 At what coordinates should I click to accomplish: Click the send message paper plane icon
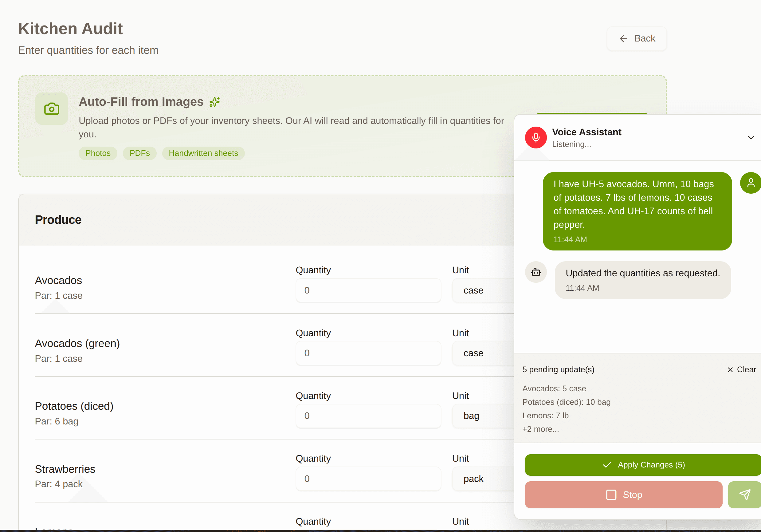tap(745, 495)
